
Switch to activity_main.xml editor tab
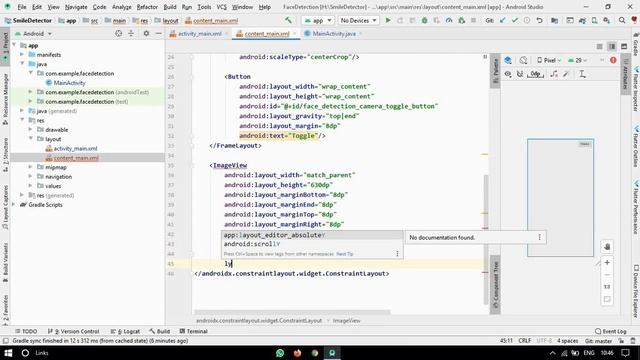pyautogui.click(x=200, y=33)
